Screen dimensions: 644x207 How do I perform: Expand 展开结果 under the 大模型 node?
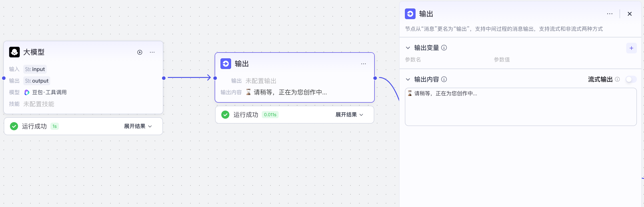(x=137, y=126)
